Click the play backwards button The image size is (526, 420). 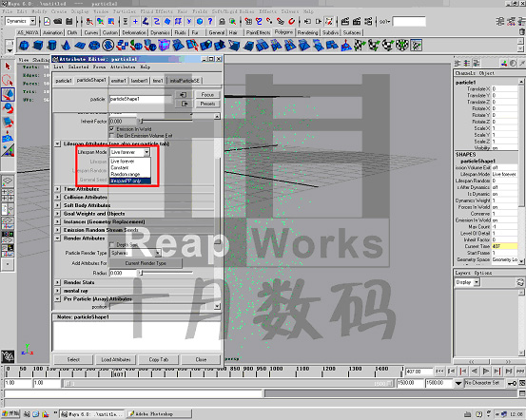[x=475, y=371]
